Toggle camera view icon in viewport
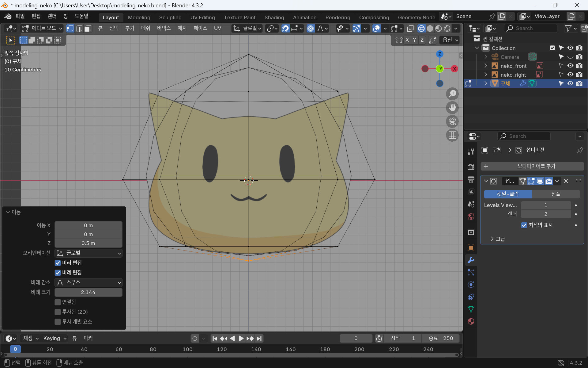The width and height of the screenshot is (588, 368). click(x=452, y=121)
